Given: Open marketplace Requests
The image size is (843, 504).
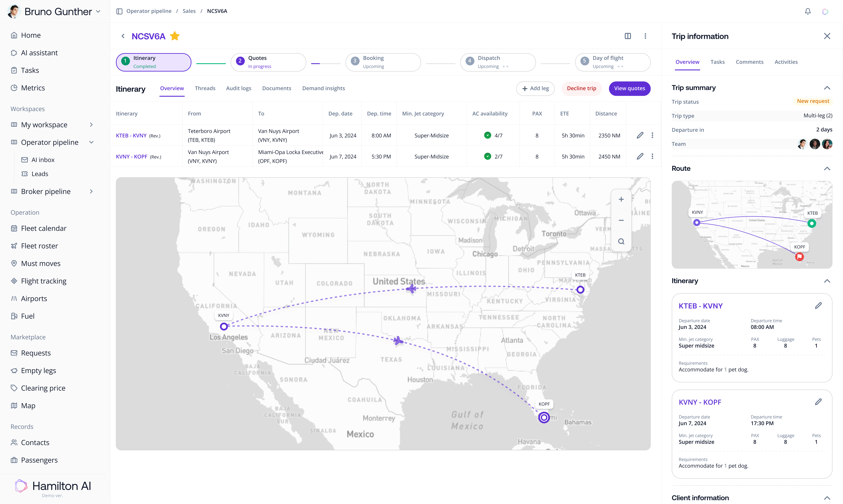Looking at the screenshot, I should point(31,353).
